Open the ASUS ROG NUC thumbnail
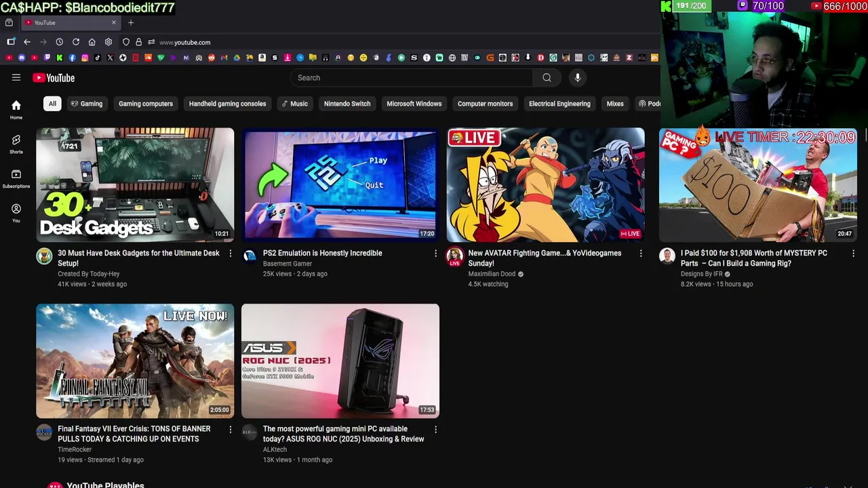 pyautogui.click(x=340, y=361)
